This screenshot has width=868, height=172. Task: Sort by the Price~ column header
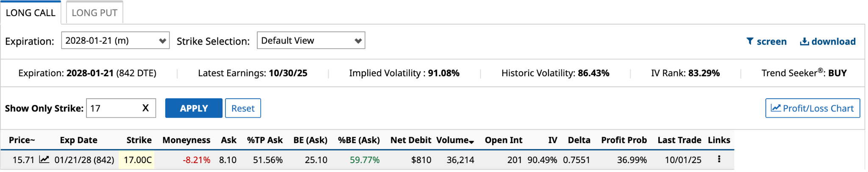point(22,140)
